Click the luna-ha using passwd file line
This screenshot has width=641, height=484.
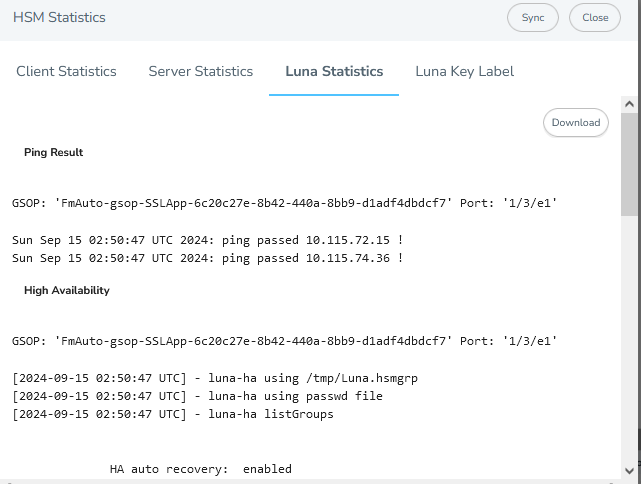pos(197,396)
